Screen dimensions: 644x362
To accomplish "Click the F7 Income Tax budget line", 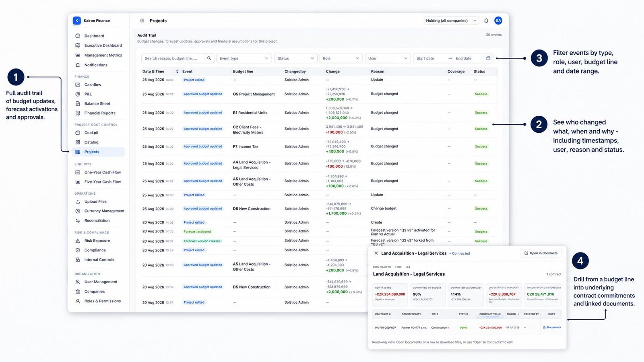I will click(x=246, y=146).
